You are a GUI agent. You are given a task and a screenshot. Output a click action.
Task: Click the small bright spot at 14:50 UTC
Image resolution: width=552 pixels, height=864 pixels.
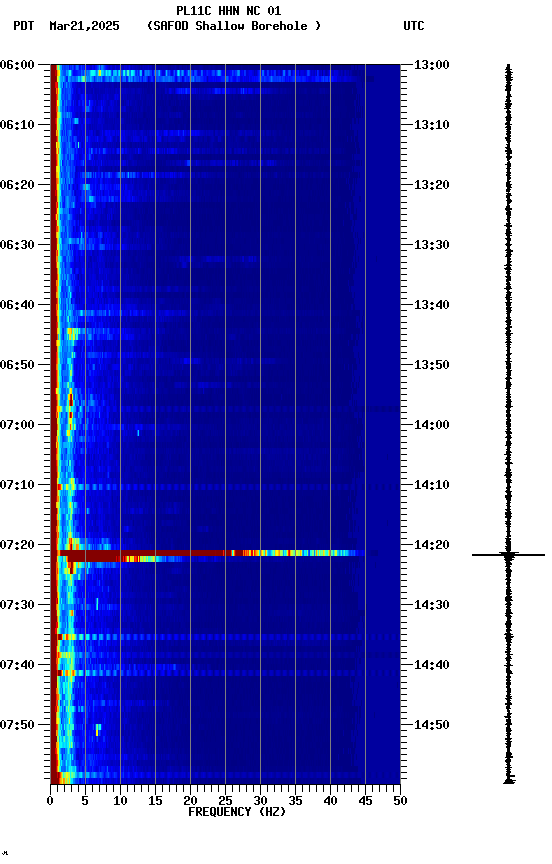click(x=98, y=730)
